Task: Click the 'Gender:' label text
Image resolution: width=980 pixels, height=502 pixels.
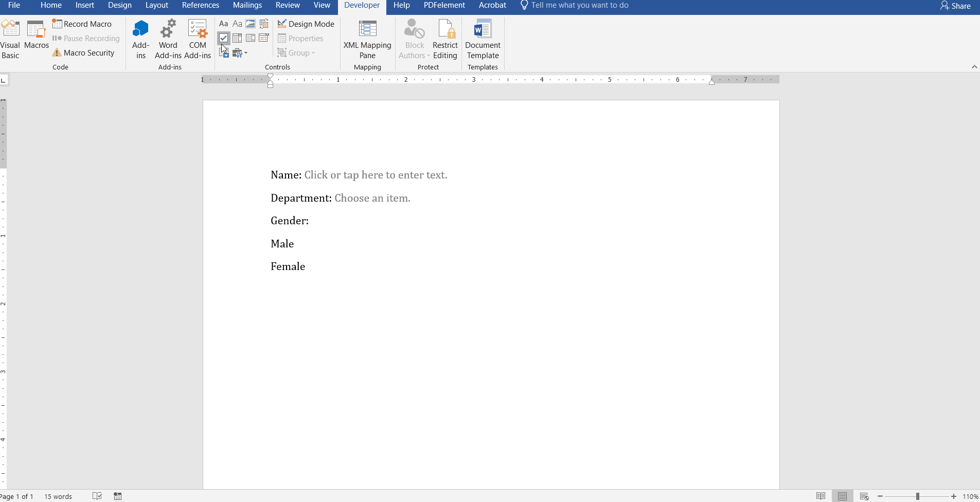Action: coord(290,221)
